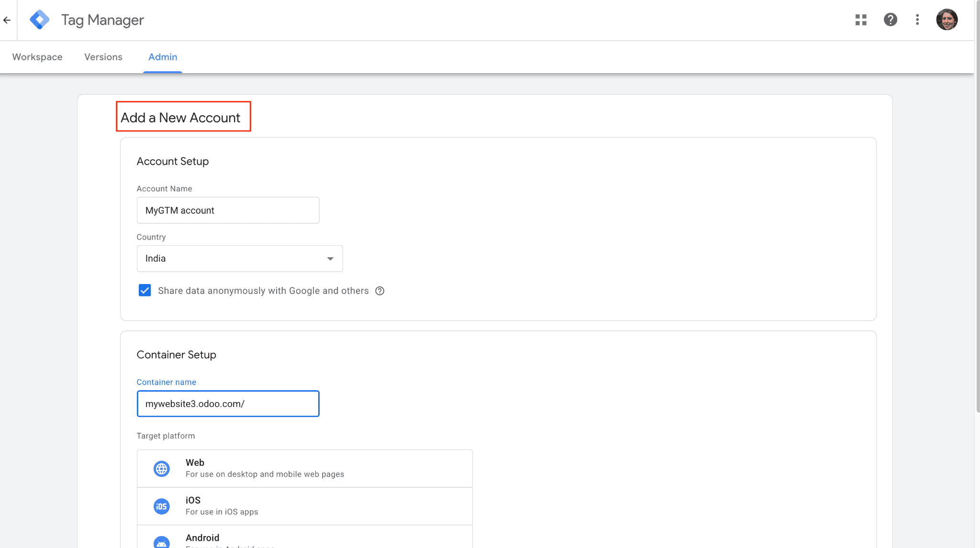Select the Admin tab
This screenshot has height=548, width=980.
tap(163, 57)
